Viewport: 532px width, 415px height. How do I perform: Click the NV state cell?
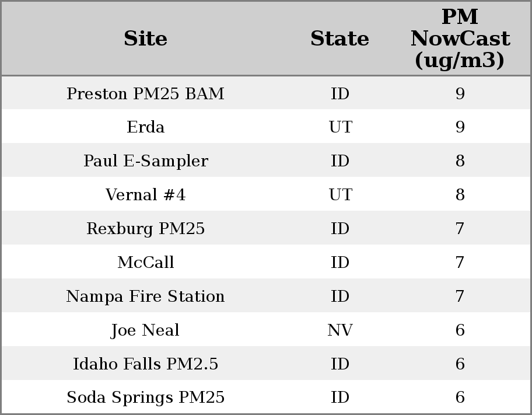[x=339, y=330]
